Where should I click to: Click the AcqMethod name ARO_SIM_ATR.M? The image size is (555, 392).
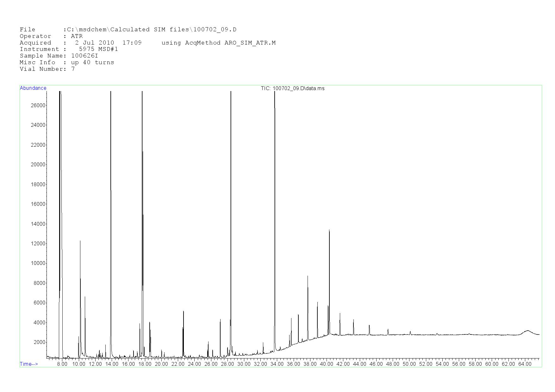pos(250,43)
